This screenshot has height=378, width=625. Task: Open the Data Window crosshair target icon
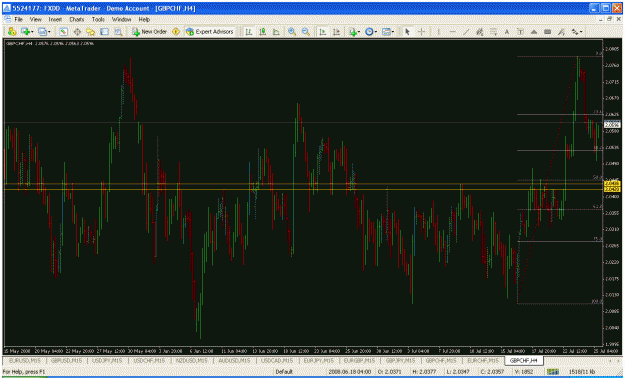pos(77,32)
